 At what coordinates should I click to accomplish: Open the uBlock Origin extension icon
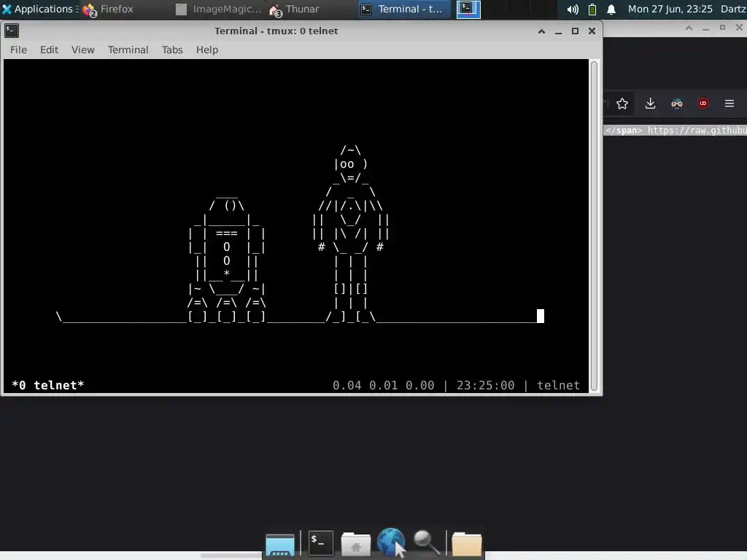pos(703,104)
